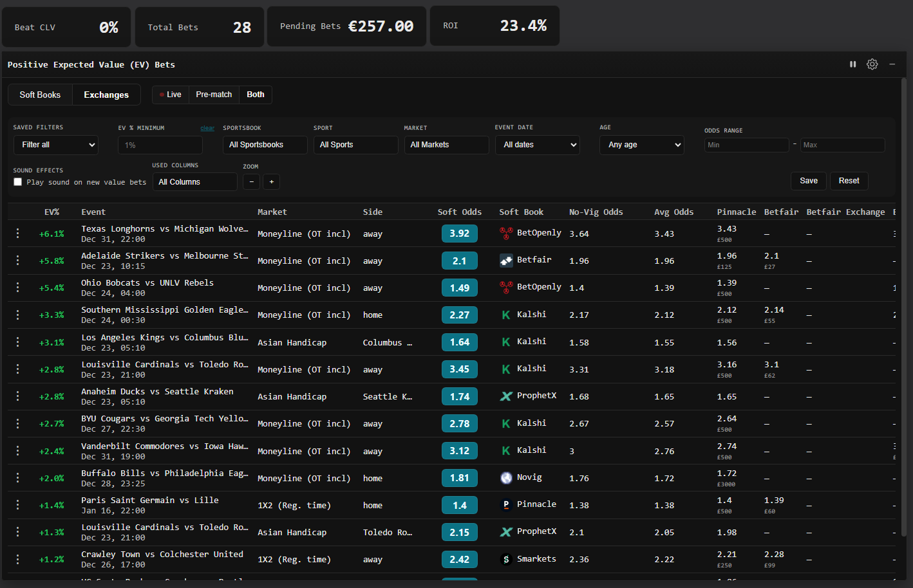Viewport: 913px width, 588px height.
Task: Reset all filters
Action: pos(849,181)
